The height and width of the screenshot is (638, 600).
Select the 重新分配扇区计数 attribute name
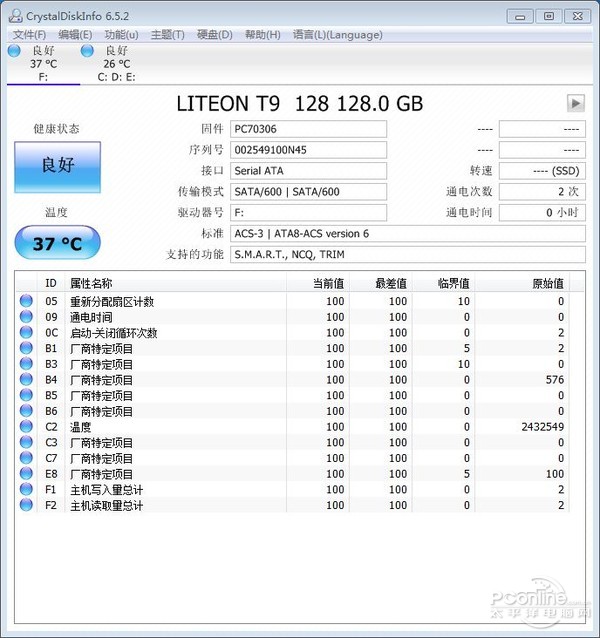(112, 302)
